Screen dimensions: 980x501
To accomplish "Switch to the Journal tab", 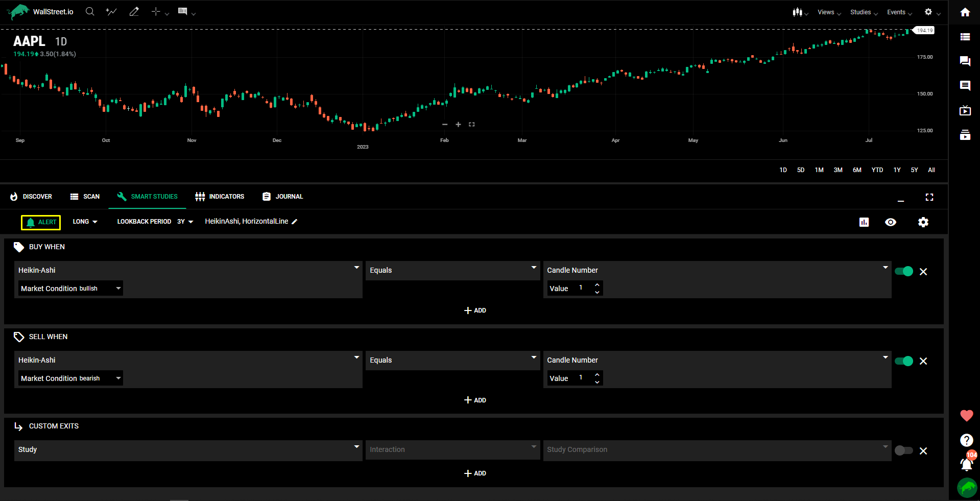I will [283, 197].
